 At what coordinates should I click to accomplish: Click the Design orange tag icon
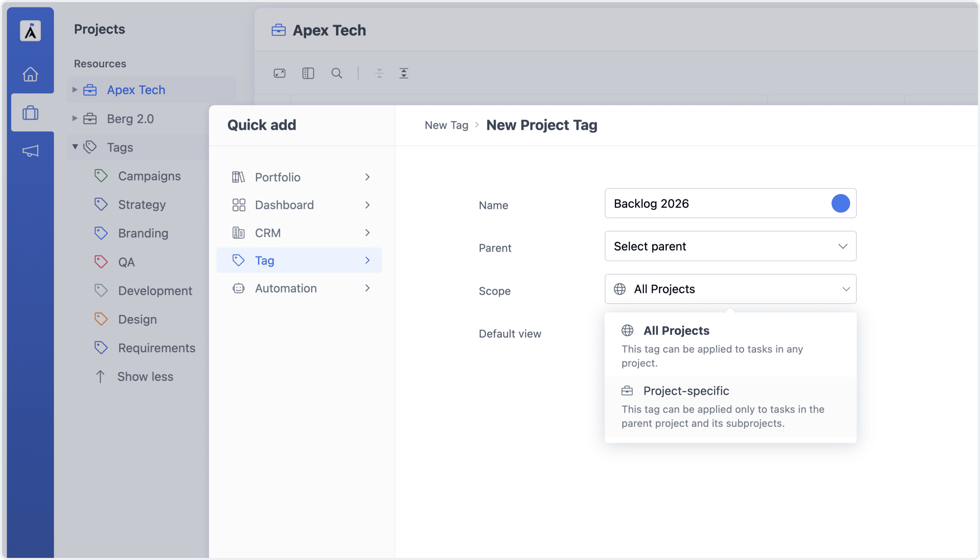coord(101,319)
